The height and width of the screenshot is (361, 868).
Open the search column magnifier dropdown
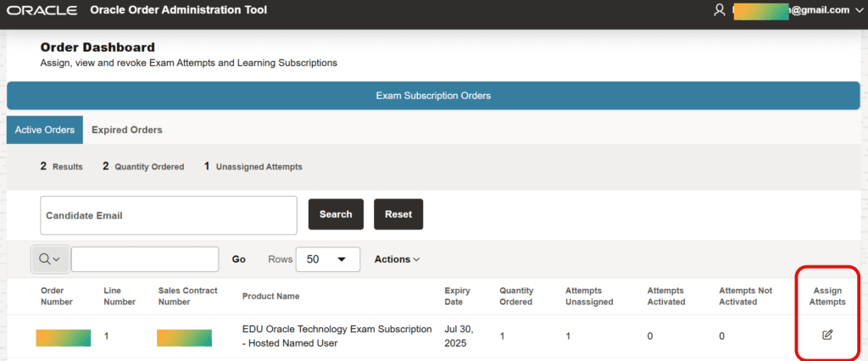(x=50, y=259)
